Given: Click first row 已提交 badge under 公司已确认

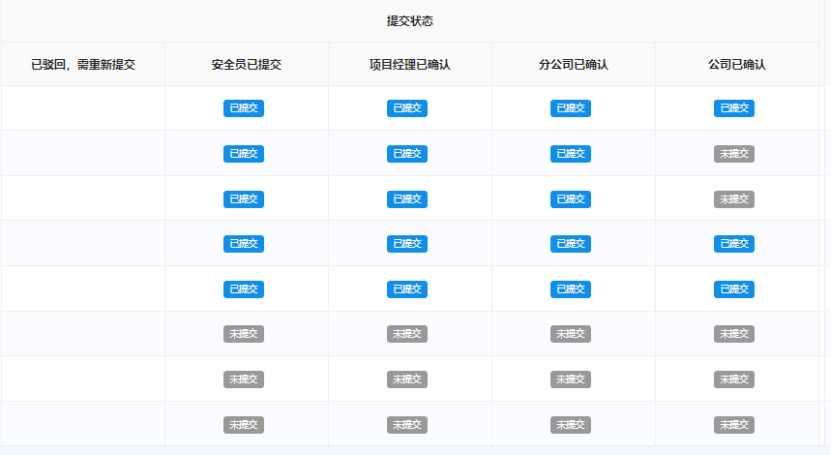Looking at the screenshot, I should [x=734, y=108].
